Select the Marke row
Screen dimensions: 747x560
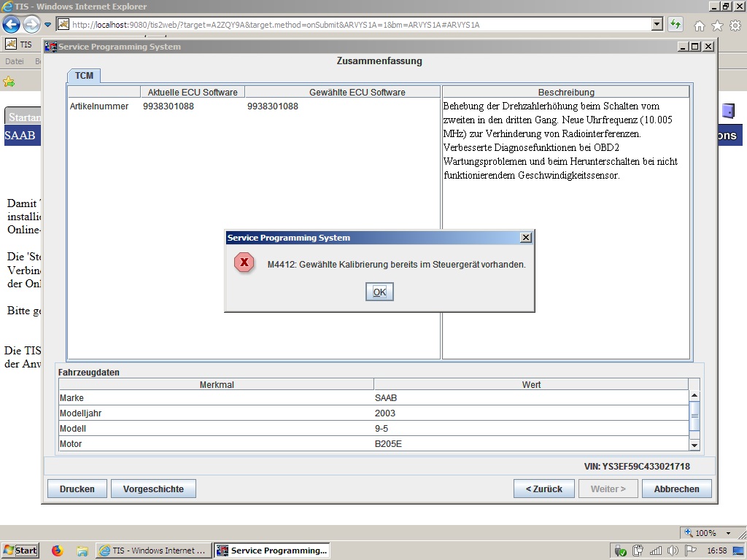tap(373, 397)
